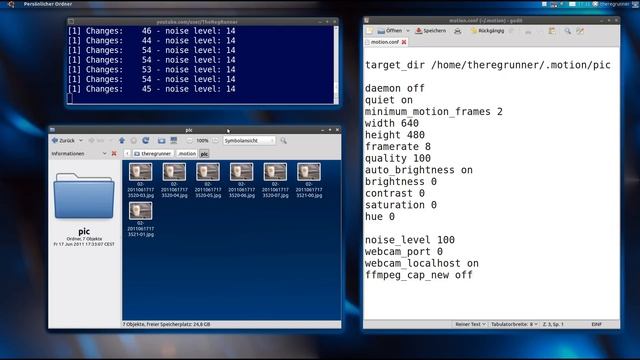The width and height of the screenshot is (640, 360).
Task: Click Persönlicher Ordner in the top panel
Action: click(48, 4)
